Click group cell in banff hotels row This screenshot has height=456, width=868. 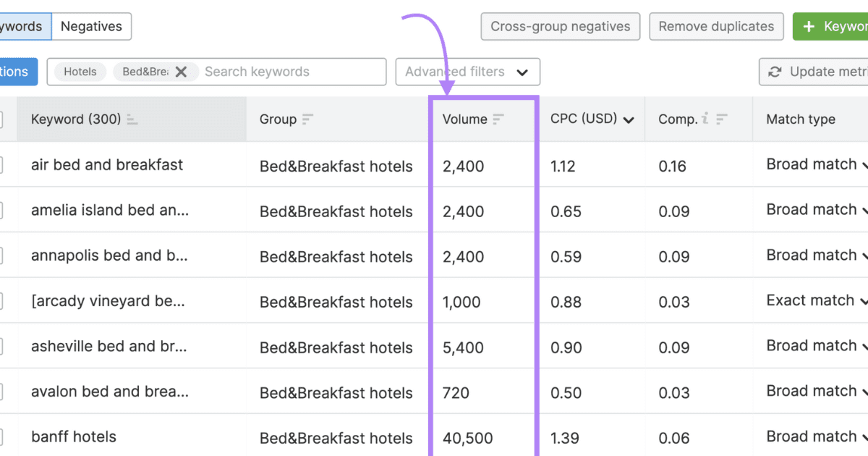tap(336, 438)
